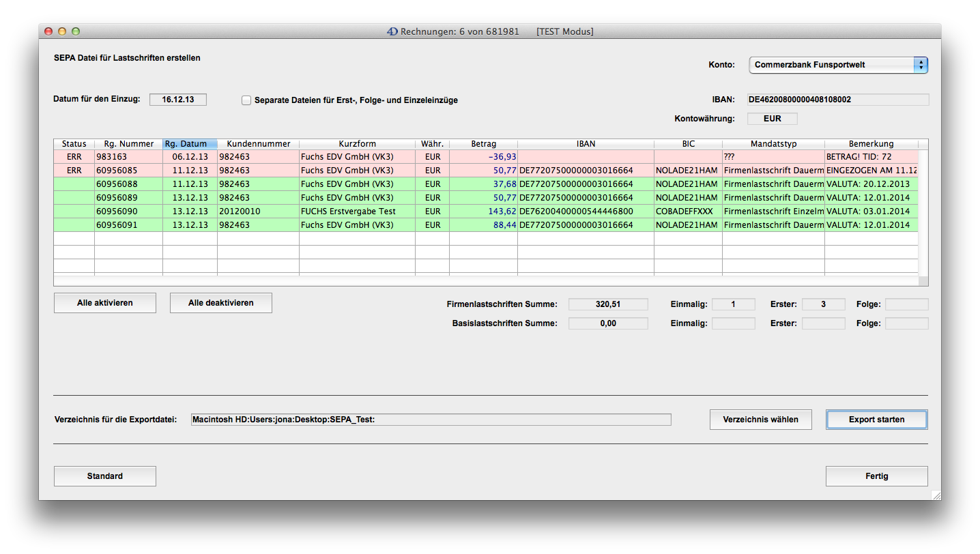Sort by Betrag column header
The image size is (980, 554).
coord(483,144)
